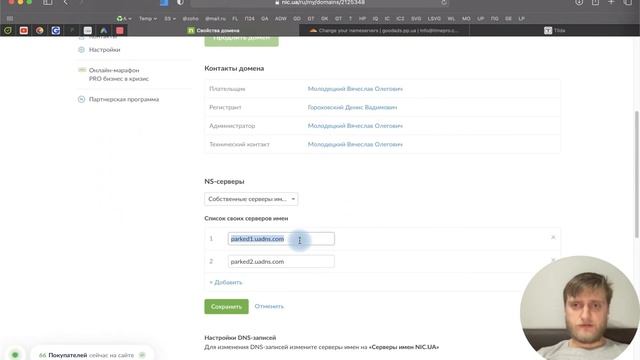Open the bookmarks grid icon in favorites bar
This screenshot has height=360, width=640.
(x=10, y=18)
